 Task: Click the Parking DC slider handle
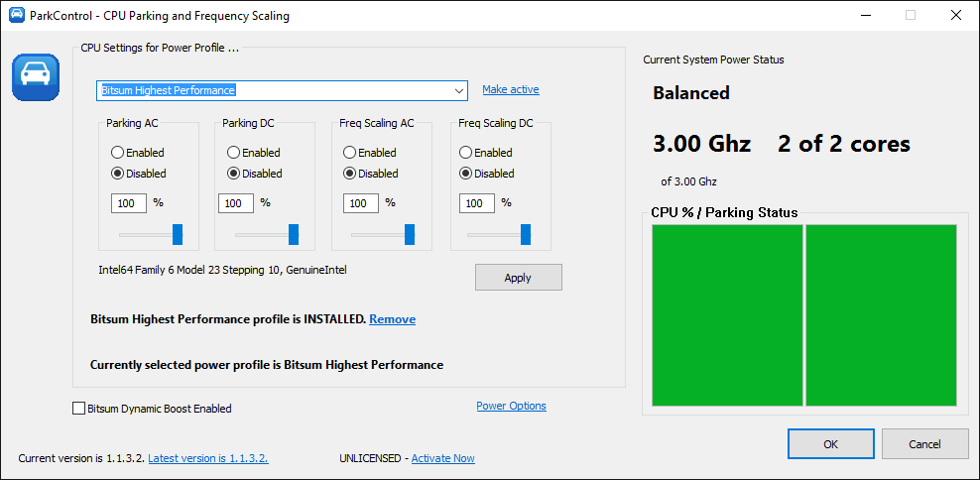coord(294,234)
